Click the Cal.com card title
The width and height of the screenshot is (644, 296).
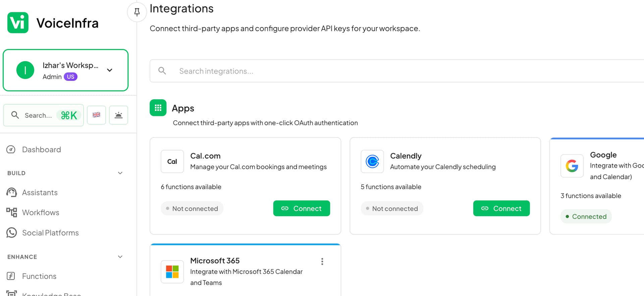(205, 156)
